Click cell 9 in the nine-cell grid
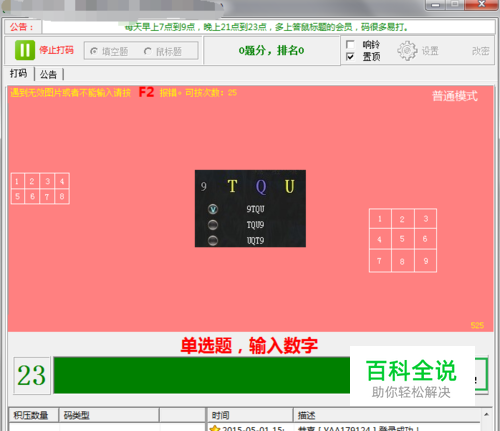The width and height of the screenshot is (500, 431). coord(426,261)
